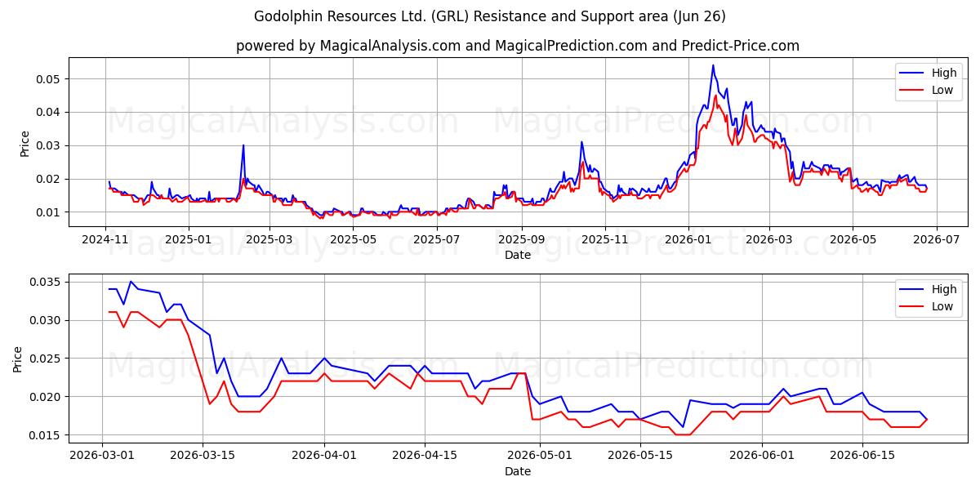The image size is (980, 490).
Task: Click the '0.02' y-axis tick in top chart
Action: [x=49, y=179]
